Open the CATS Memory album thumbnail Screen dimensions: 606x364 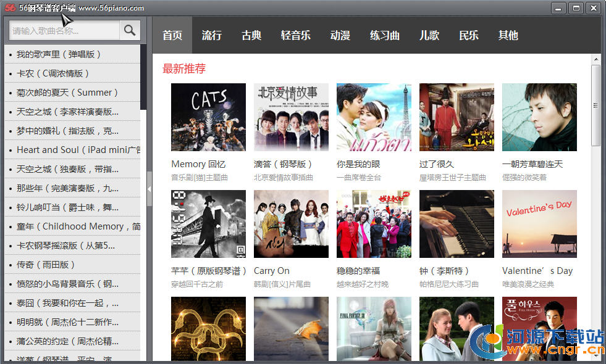click(x=208, y=117)
